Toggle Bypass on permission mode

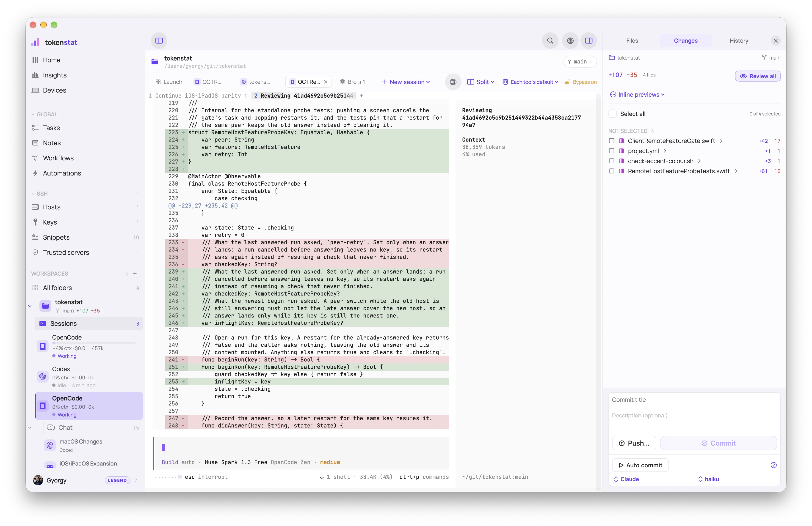pyautogui.click(x=581, y=82)
